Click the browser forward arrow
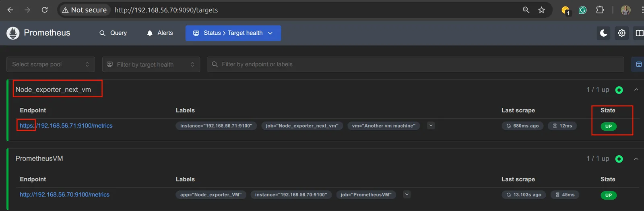This screenshot has height=211, width=644. [27, 10]
